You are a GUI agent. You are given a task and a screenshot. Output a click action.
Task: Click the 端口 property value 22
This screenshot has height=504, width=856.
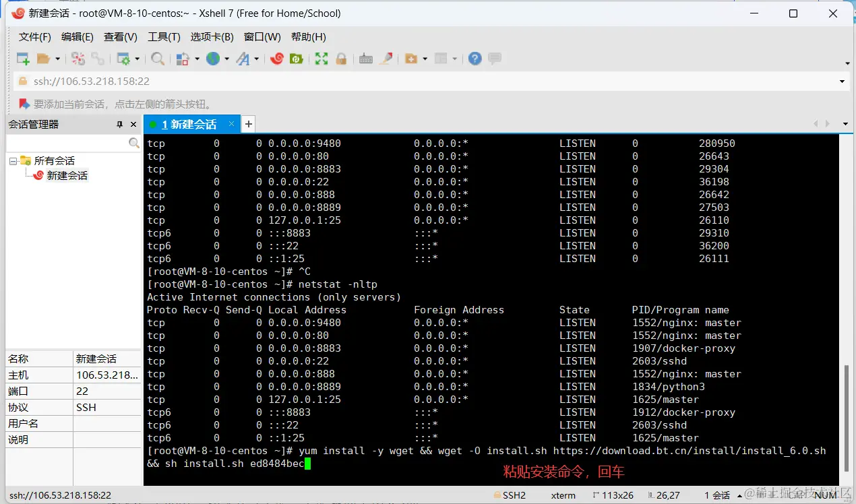coord(107,391)
